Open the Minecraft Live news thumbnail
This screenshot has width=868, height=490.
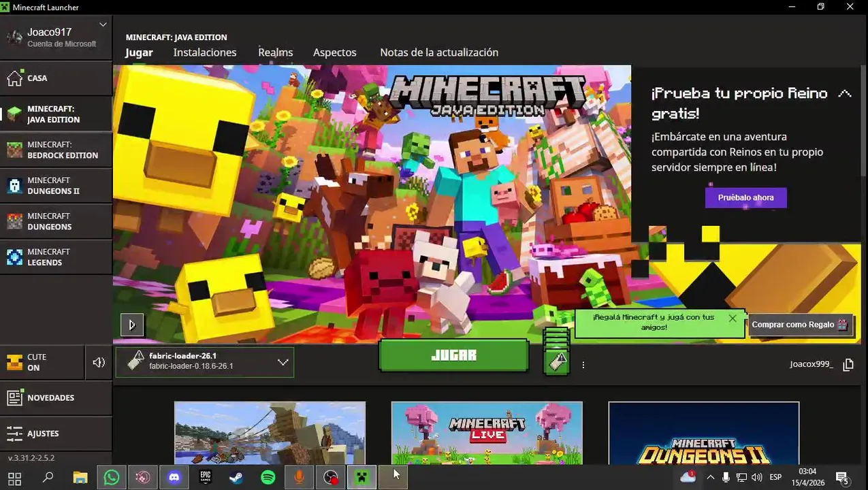(487, 433)
